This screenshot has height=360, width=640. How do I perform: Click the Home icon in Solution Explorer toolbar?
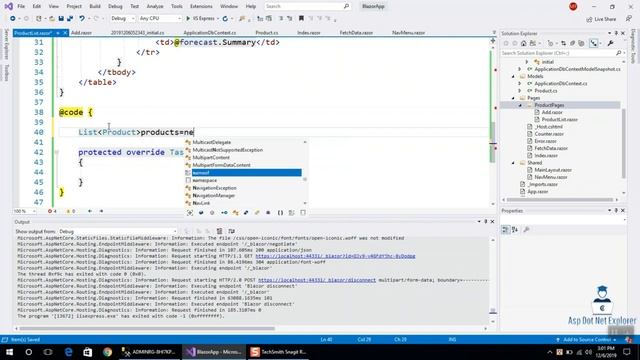[x=523, y=43]
